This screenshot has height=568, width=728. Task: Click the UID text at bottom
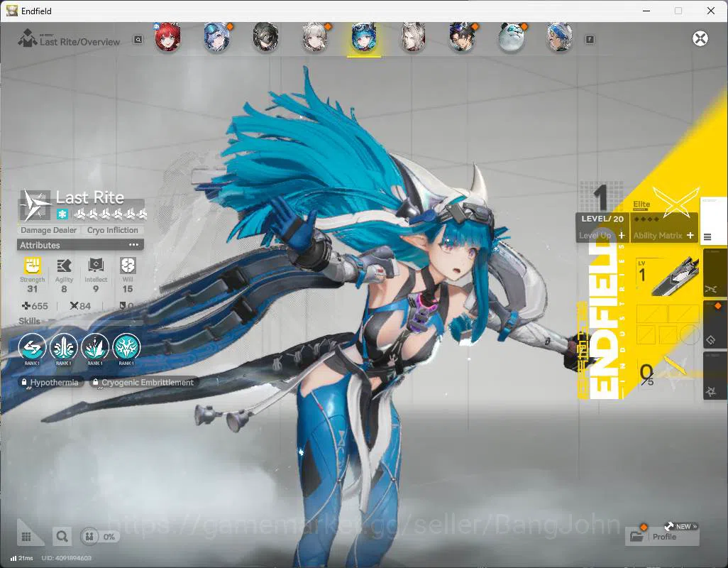click(x=67, y=558)
